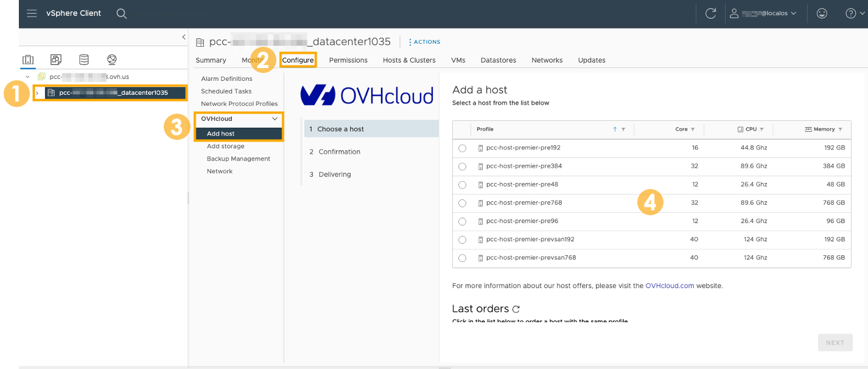
Task: Open Memory column filter
Action: 841,129
